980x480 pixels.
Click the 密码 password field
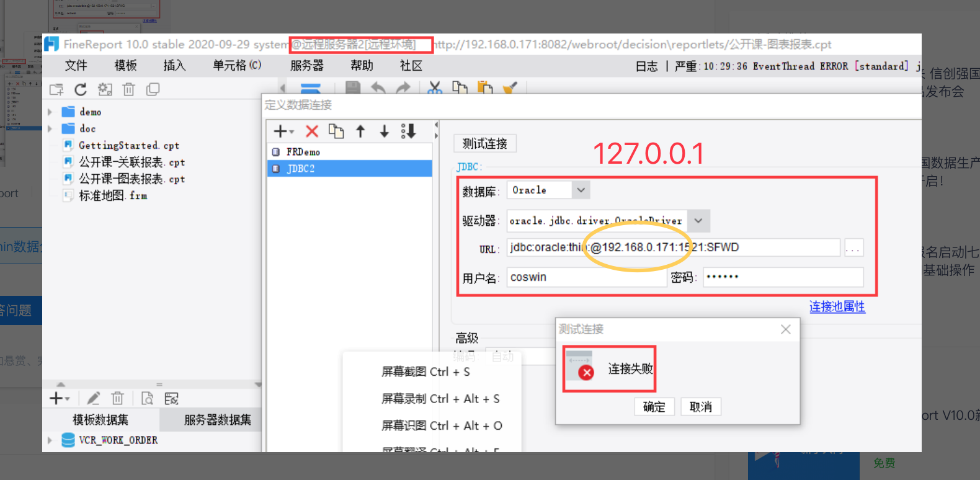coord(783,277)
